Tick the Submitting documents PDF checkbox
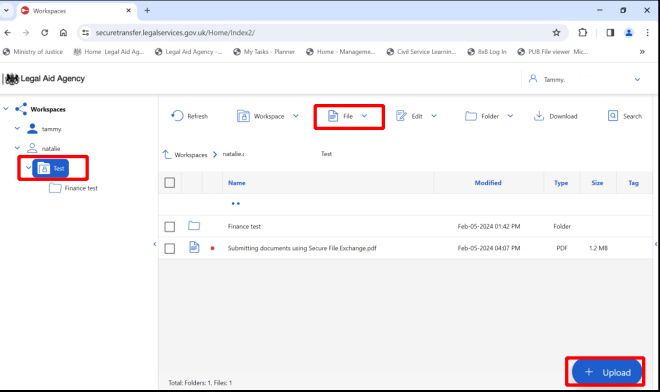 click(x=170, y=248)
